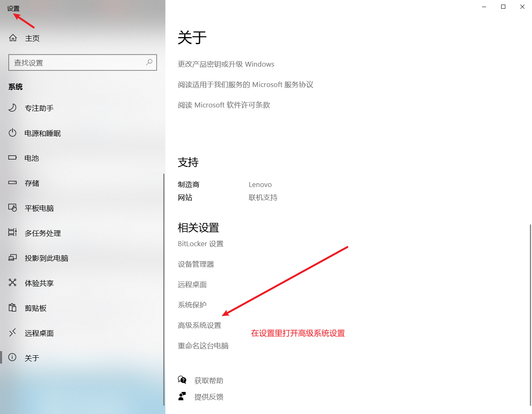
Task: Click the 平板电脑 tablet mode icon
Action: point(13,208)
